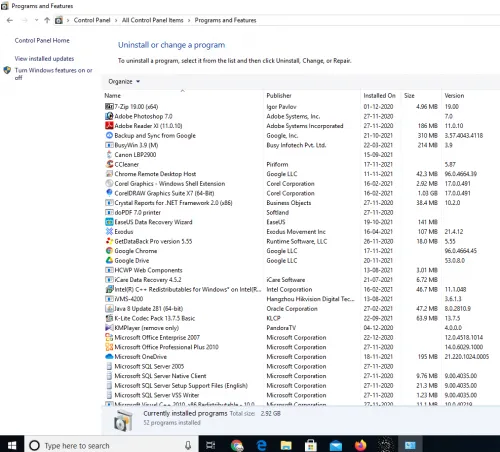Navigate to Control Panel breadcrumb
The image size is (500, 452).
point(92,20)
